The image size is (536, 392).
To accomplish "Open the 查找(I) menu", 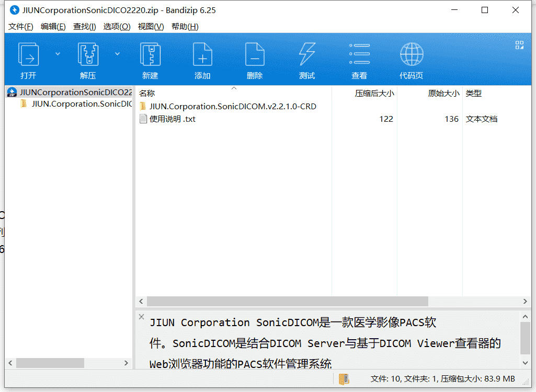I will pyautogui.click(x=84, y=27).
